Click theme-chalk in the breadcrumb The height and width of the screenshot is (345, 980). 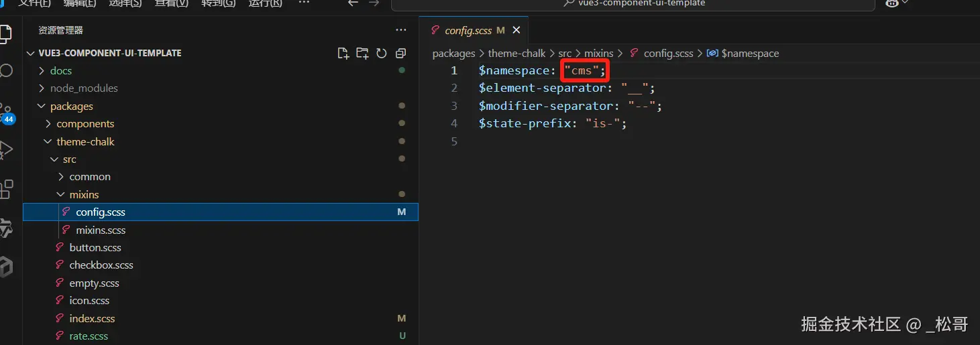tap(517, 53)
